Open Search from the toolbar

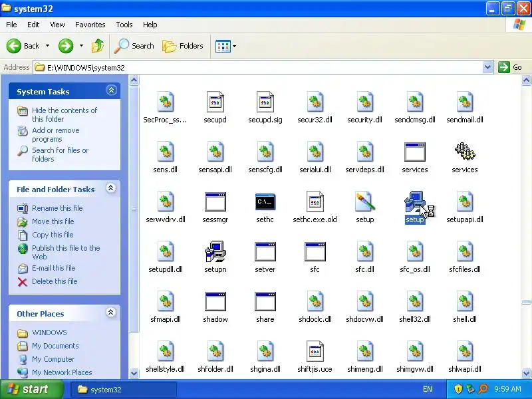[134, 46]
